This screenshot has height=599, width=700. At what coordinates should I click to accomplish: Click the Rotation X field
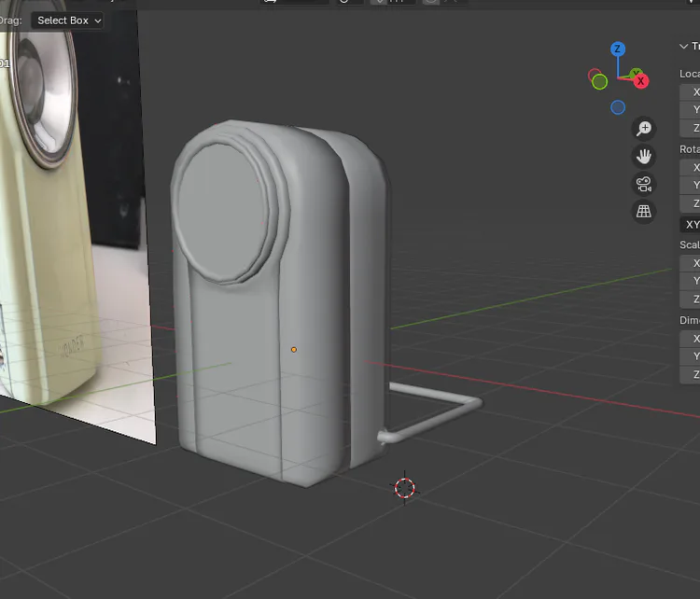pos(690,167)
